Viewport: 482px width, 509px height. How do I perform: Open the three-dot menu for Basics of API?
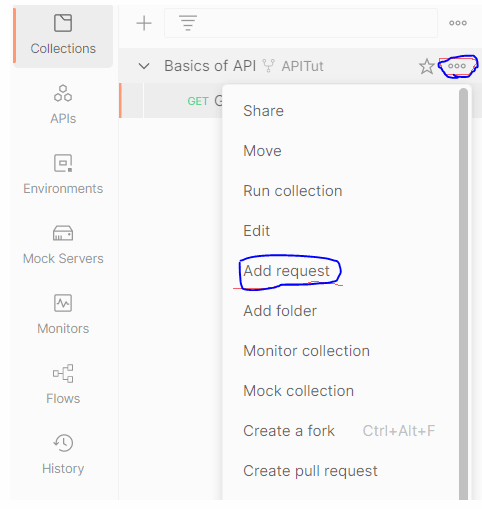pyautogui.click(x=457, y=66)
